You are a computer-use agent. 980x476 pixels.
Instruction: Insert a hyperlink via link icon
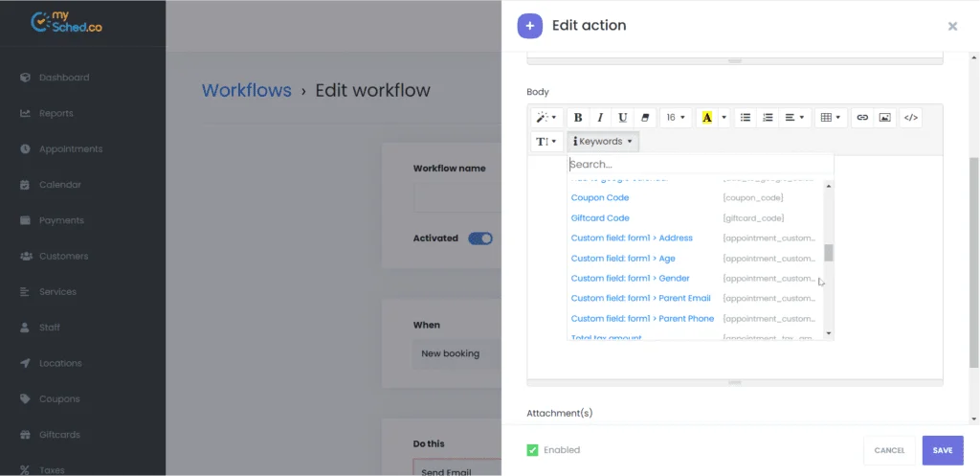click(x=862, y=118)
